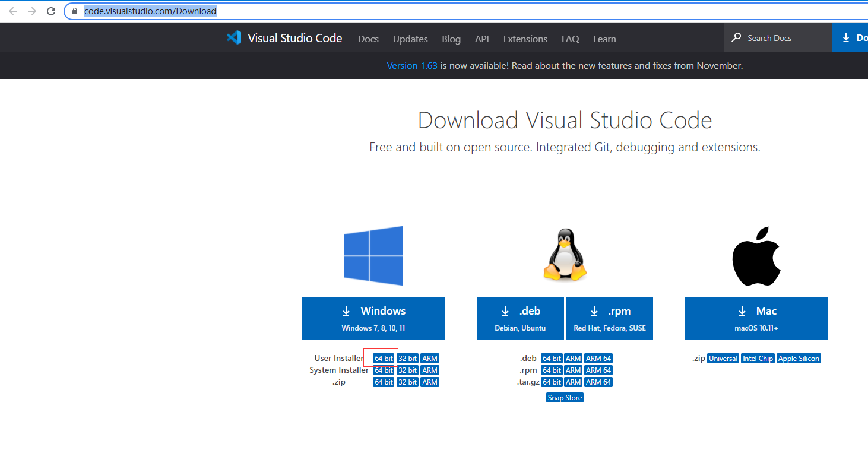Click the Visual Studio Code logo icon
The image size is (868, 466).
pos(234,38)
